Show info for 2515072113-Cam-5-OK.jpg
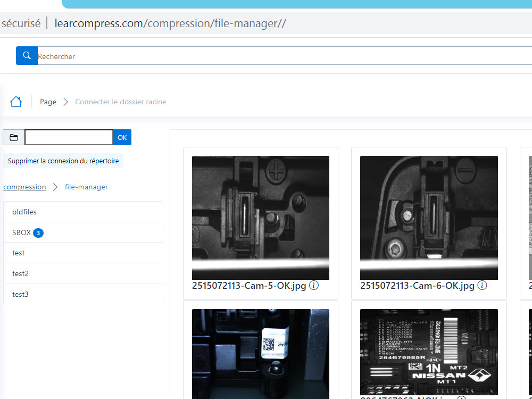 [x=314, y=285]
